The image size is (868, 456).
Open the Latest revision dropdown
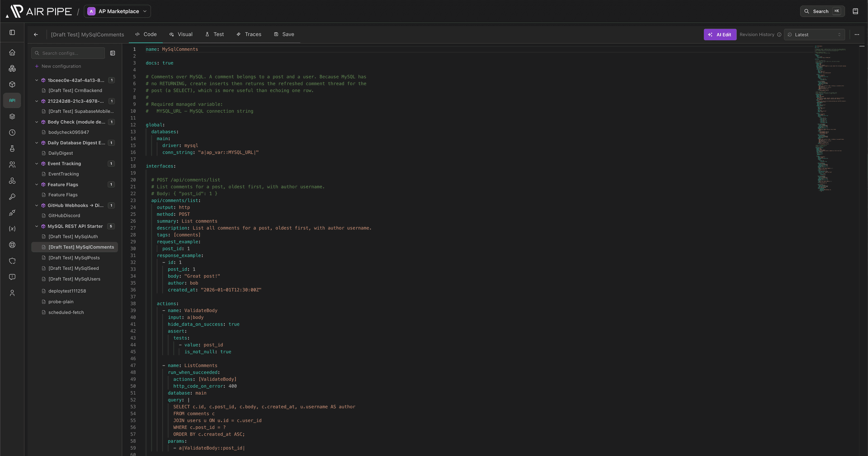point(815,34)
